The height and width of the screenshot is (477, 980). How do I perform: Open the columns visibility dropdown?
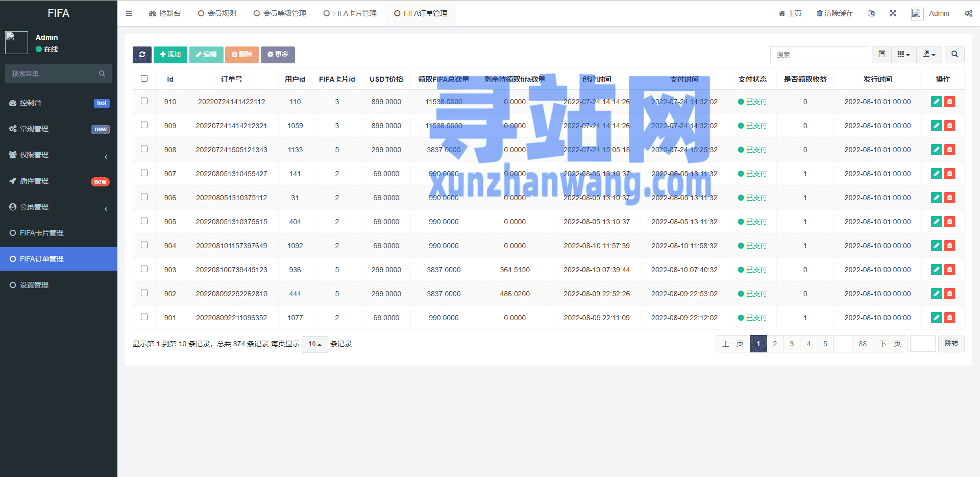pos(903,55)
